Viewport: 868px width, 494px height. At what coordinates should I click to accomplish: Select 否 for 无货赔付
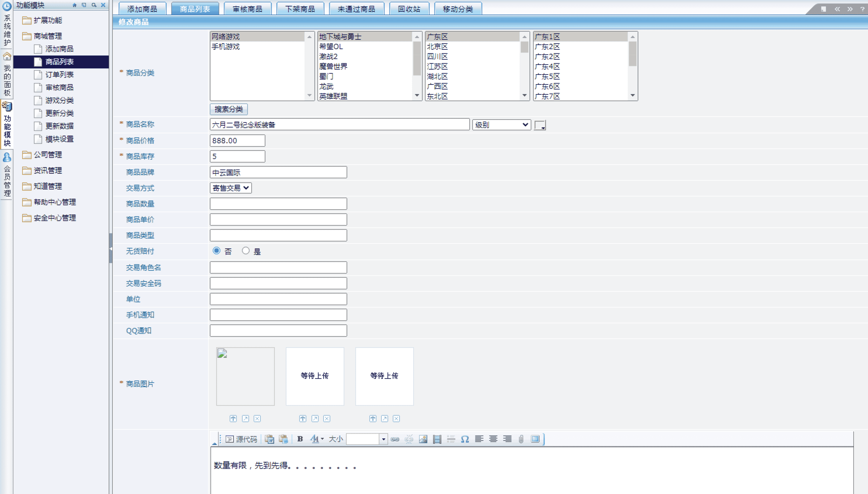pos(216,251)
